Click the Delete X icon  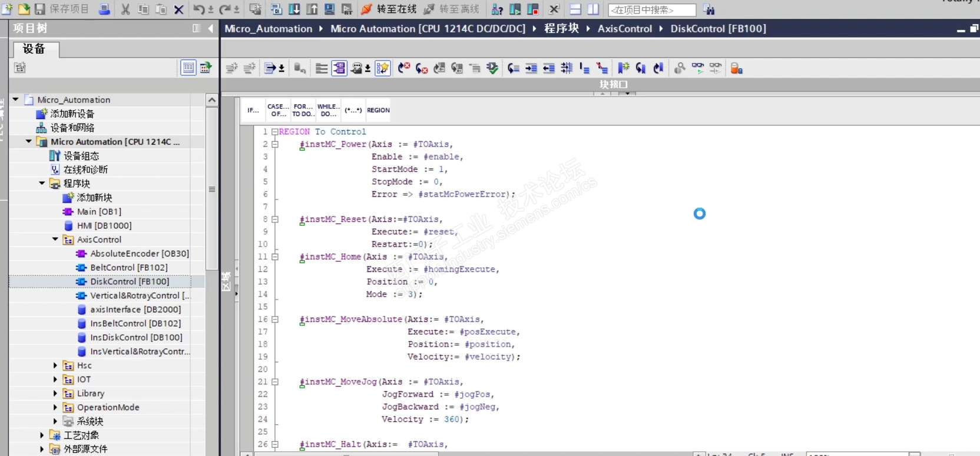coord(179,9)
